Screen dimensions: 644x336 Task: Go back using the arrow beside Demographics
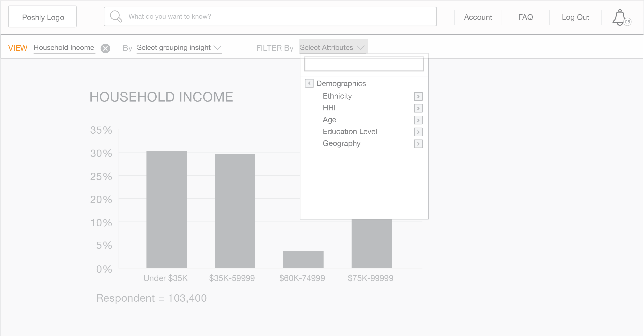click(309, 83)
